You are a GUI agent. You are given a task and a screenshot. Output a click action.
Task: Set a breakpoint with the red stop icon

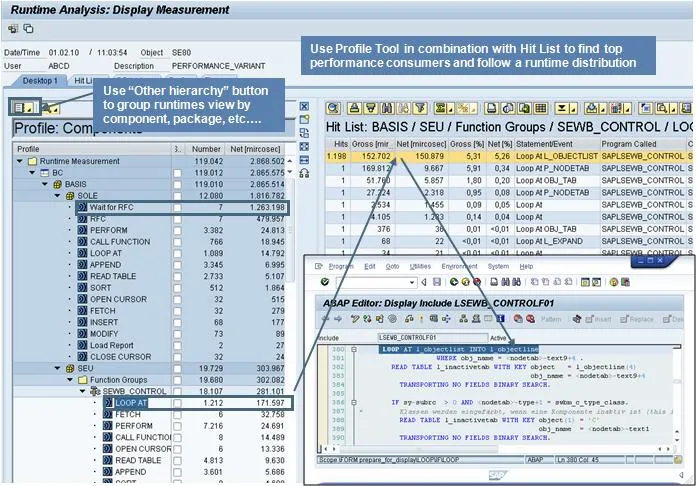point(518,319)
